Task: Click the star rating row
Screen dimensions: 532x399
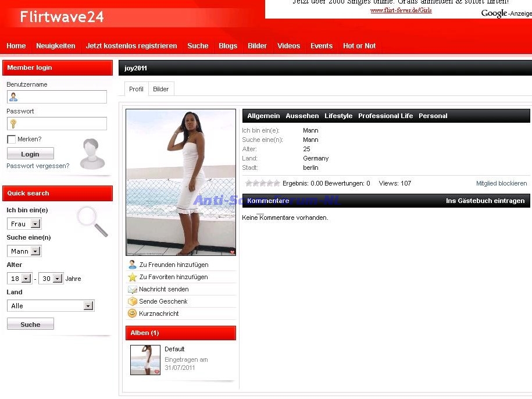Action: (x=262, y=183)
